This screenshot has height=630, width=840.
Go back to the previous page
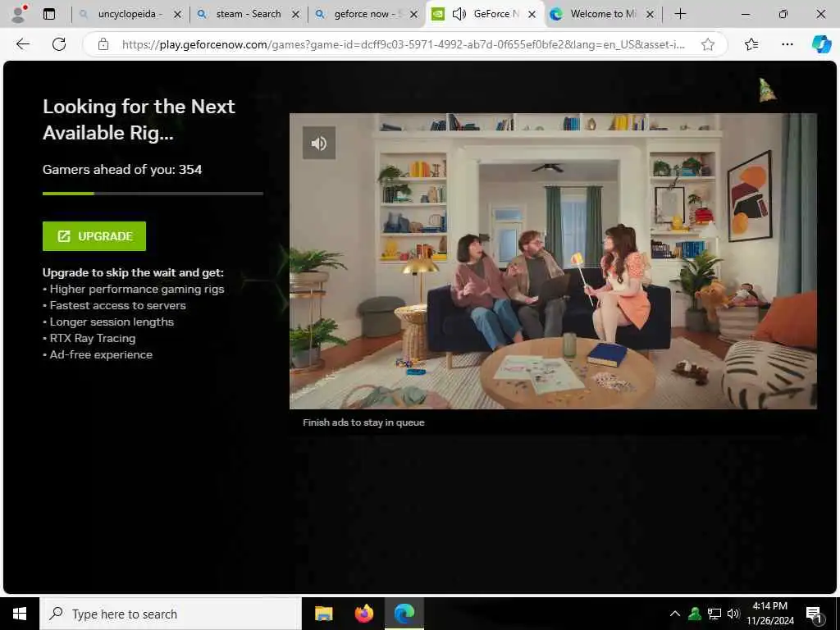point(23,44)
